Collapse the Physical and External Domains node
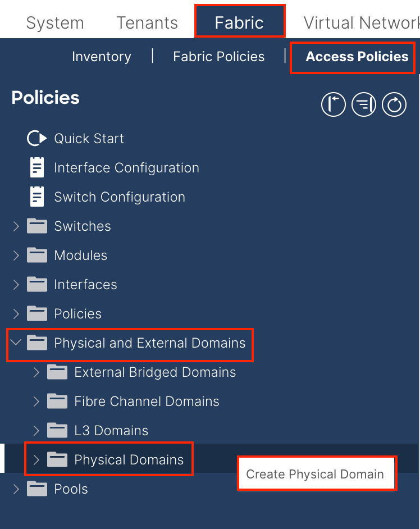This screenshot has height=529, width=420. (16, 343)
